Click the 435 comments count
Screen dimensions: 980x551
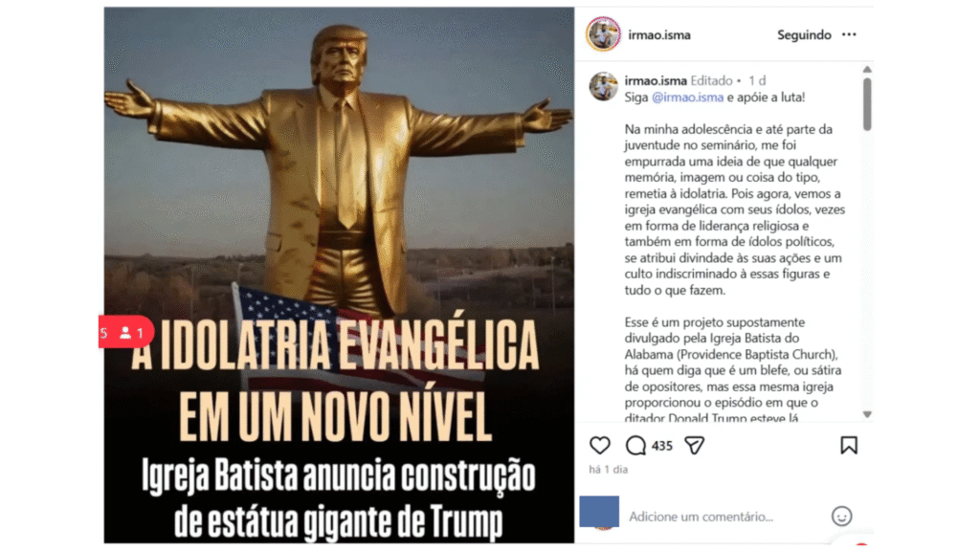[x=662, y=446]
